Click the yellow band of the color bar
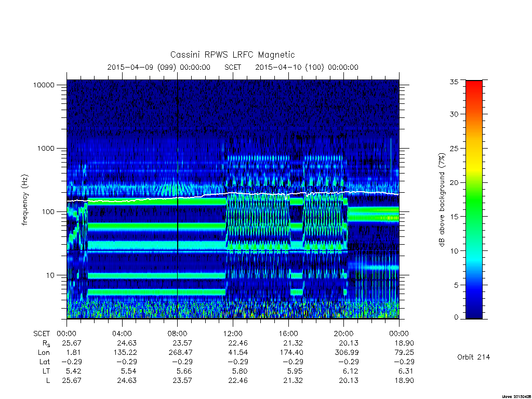The width and height of the screenshot is (532, 399). tap(474, 166)
